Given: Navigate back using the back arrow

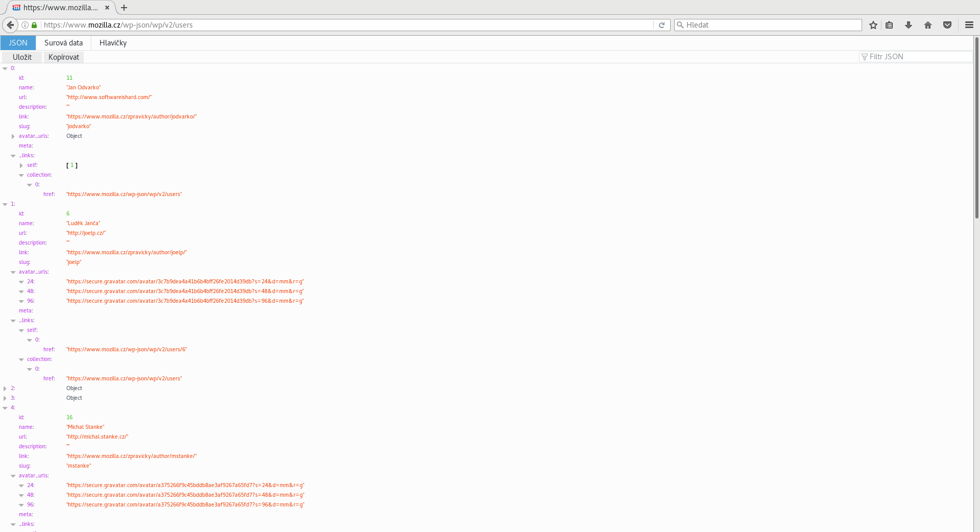Looking at the screenshot, I should point(10,25).
